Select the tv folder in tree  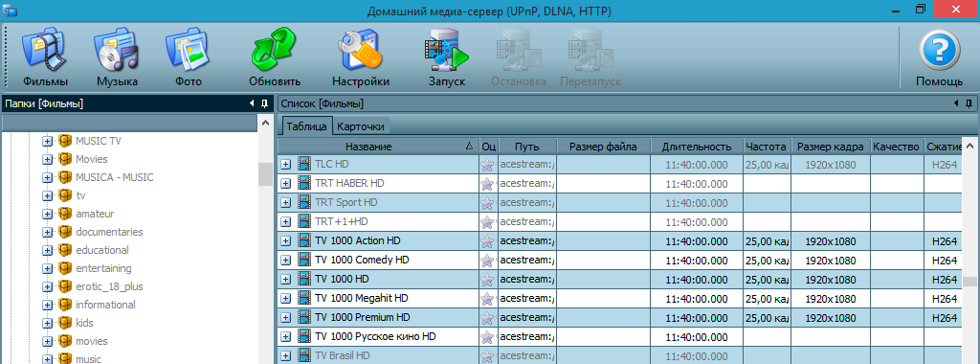[x=80, y=195]
